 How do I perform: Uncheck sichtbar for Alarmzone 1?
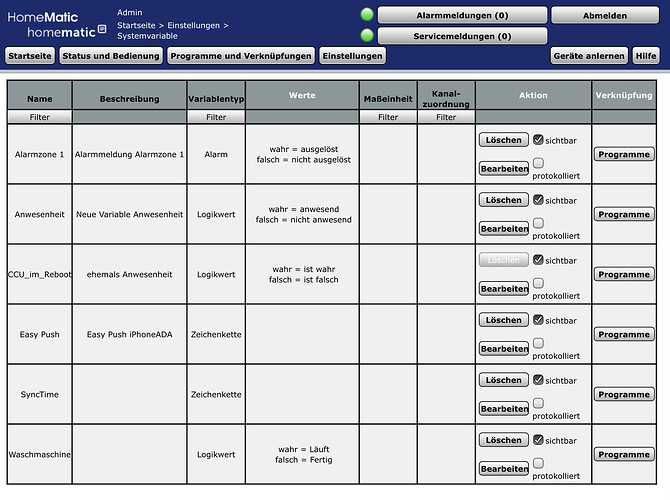pyautogui.click(x=539, y=140)
